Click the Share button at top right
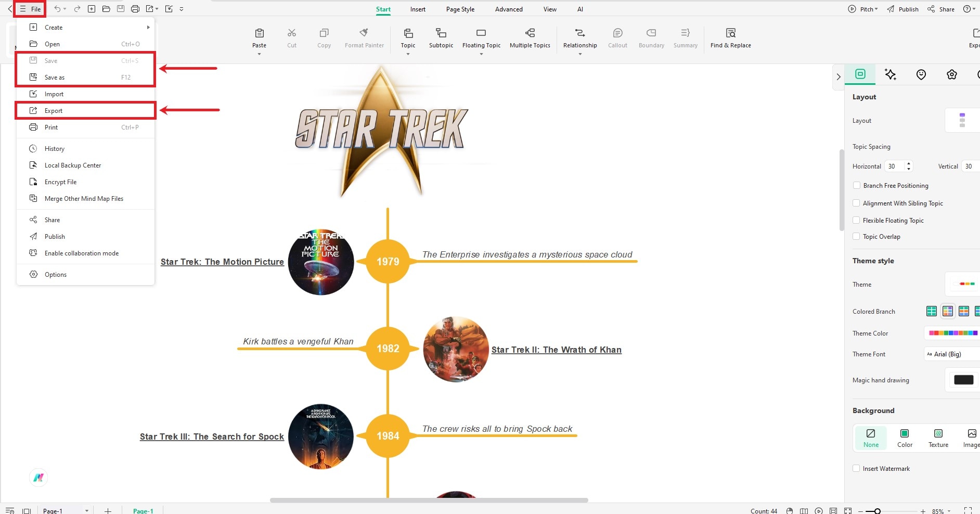The height and width of the screenshot is (514, 980). (x=941, y=9)
